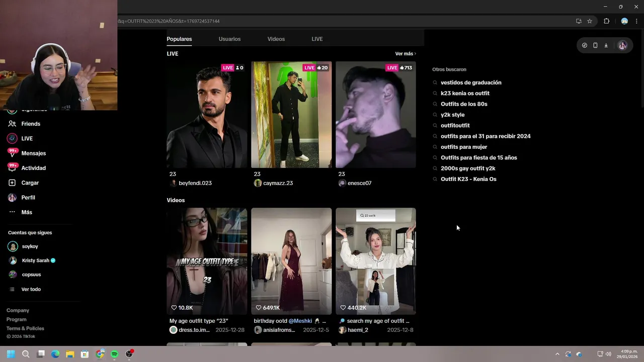Screen dimensions: 644x362
Task: Show hidden system tray icons
Action: [x=557, y=354]
